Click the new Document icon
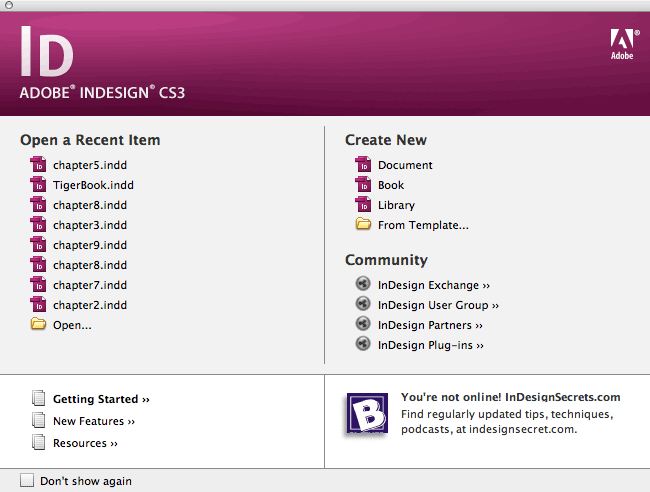 pyautogui.click(x=363, y=165)
